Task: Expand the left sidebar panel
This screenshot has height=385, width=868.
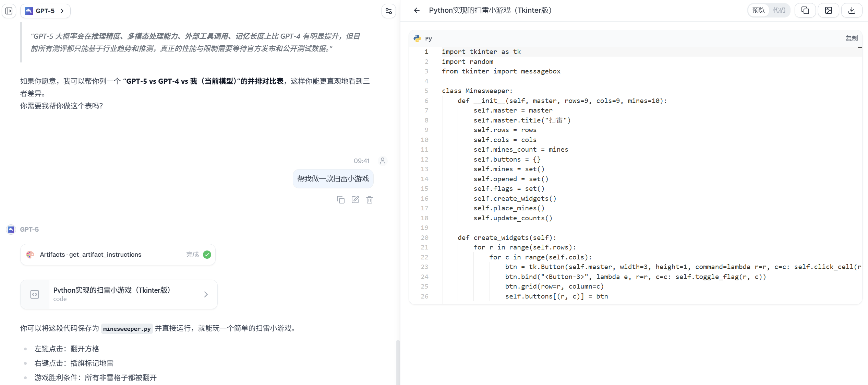Action: click(x=9, y=11)
